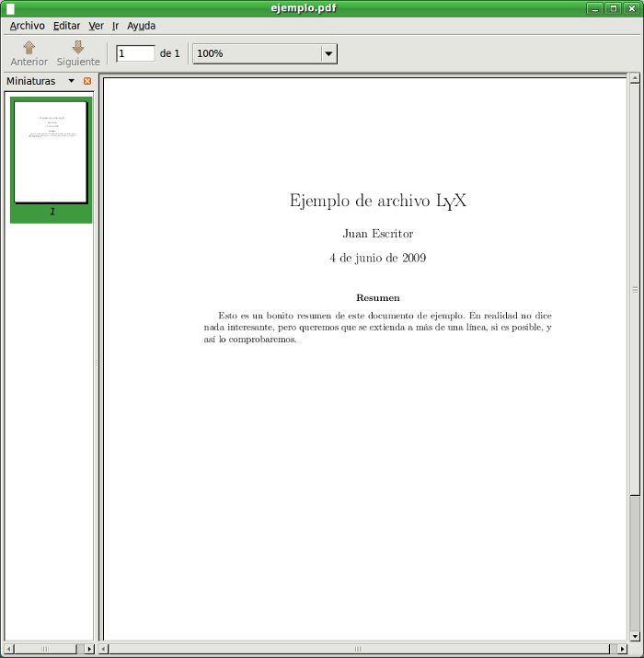Screen dimensions: 644x658
Task: Click the vertical scrollbar thumb
Action: point(635,290)
